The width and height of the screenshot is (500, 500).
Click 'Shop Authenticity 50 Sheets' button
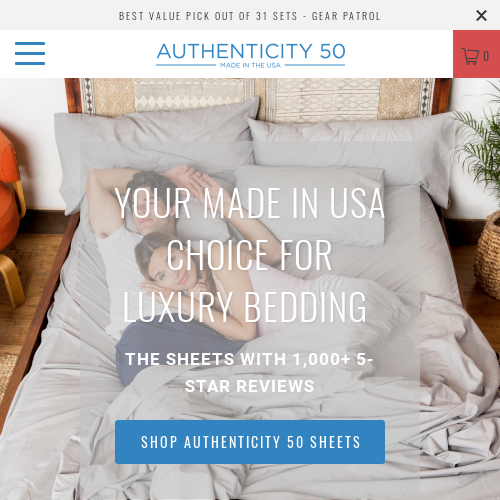click(250, 442)
